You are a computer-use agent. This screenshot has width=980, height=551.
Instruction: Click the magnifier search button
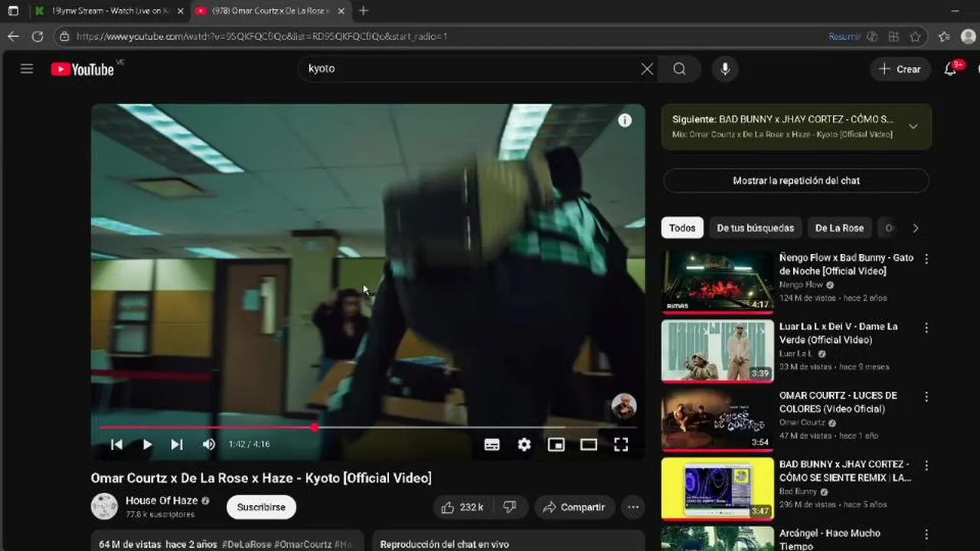pos(679,69)
